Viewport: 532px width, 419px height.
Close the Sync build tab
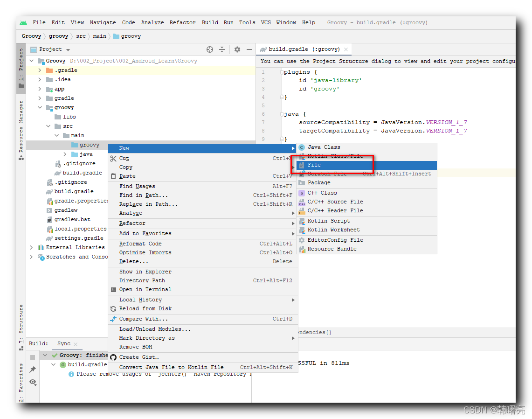(76, 344)
